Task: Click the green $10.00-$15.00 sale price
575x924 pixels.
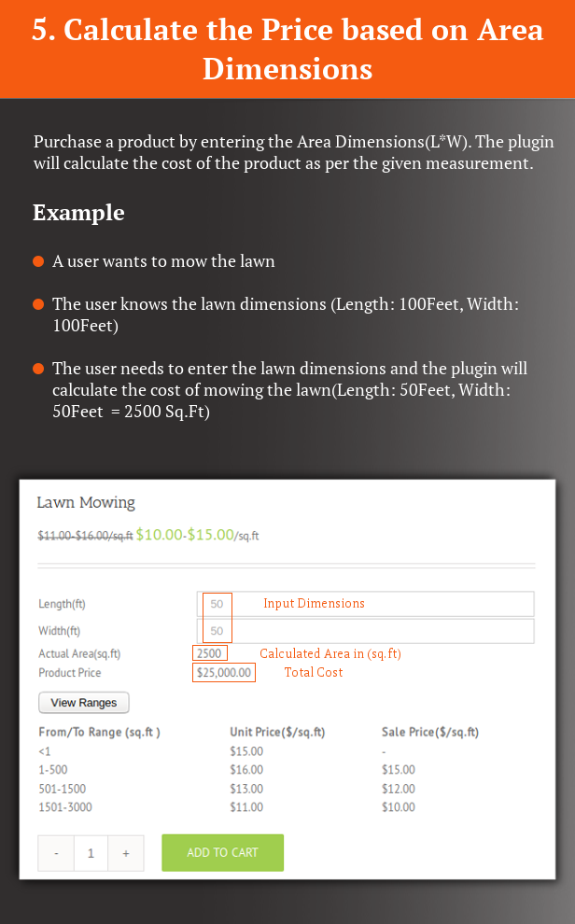Action: 185,535
